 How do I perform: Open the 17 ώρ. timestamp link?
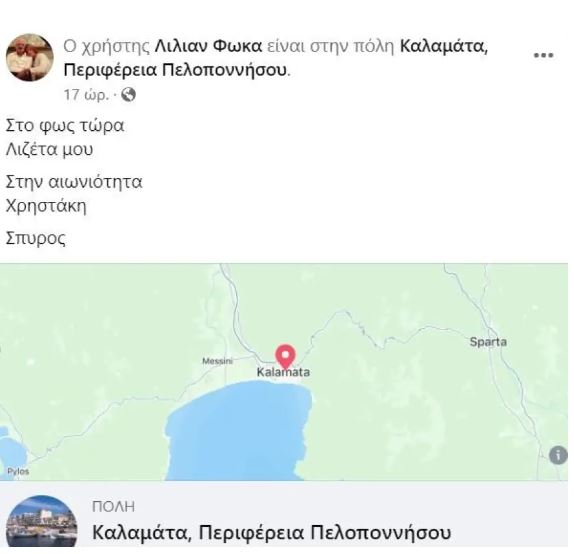(x=86, y=95)
